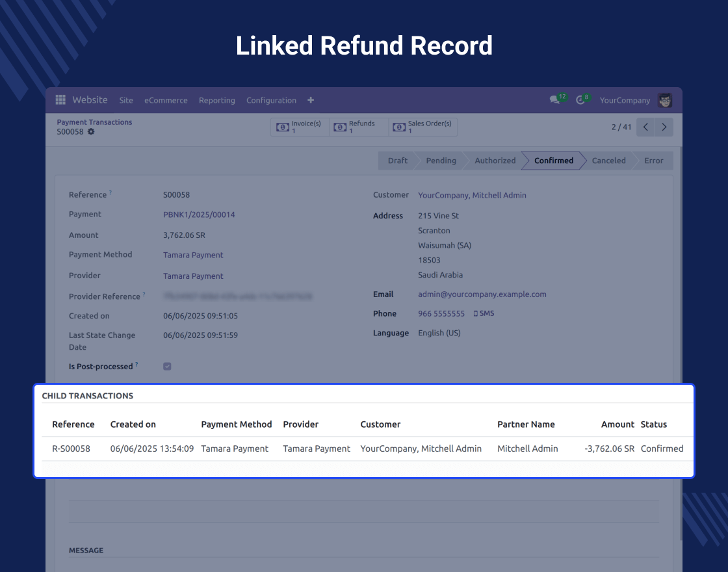Screen dimensions: 728x572
Task: Open the Reporting menu
Action: [x=217, y=100]
